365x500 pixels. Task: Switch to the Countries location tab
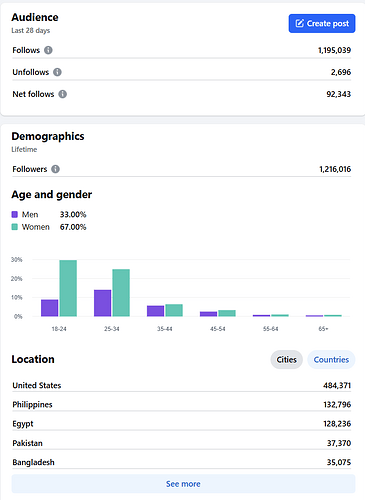331,360
